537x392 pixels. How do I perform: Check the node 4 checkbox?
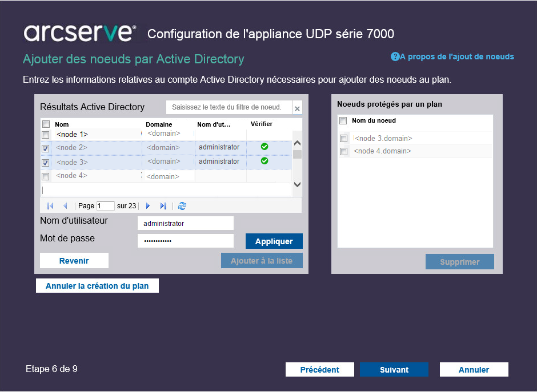coord(45,176)
